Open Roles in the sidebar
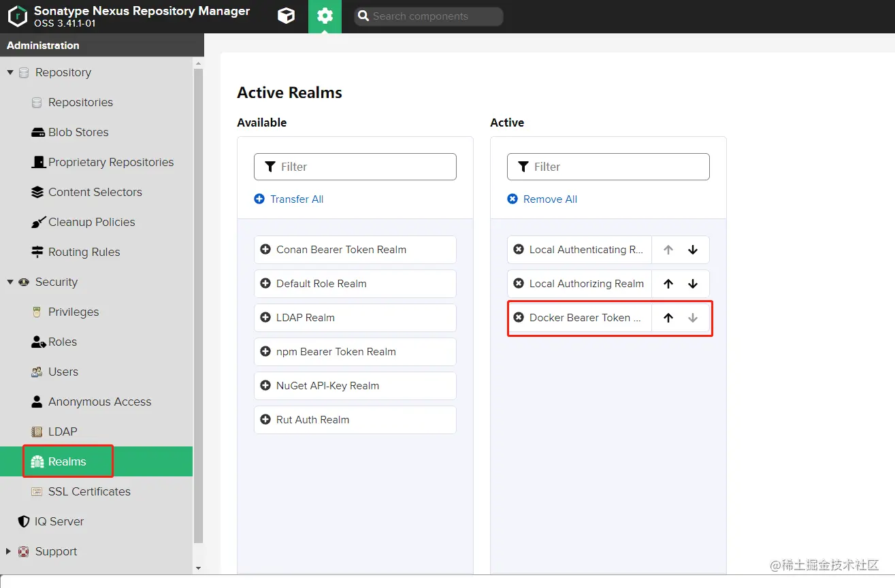This screenshot has height=588, width=895. tap(62, 342)
